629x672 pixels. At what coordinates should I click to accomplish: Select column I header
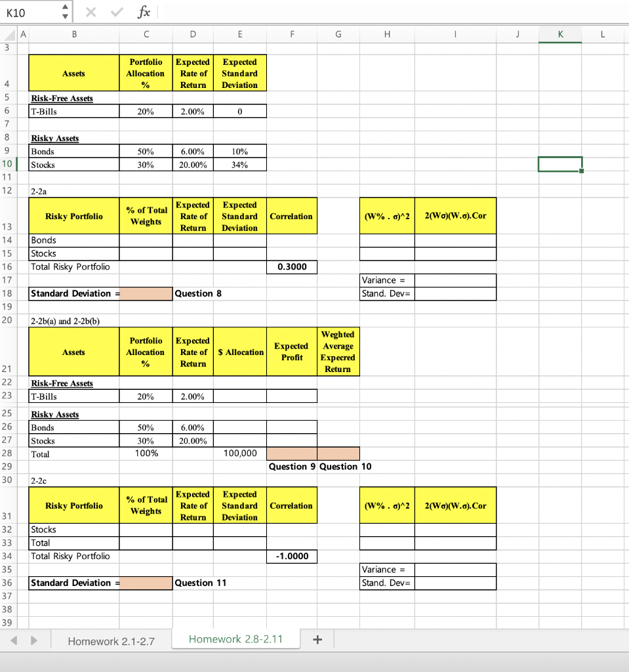pos(455,34)
